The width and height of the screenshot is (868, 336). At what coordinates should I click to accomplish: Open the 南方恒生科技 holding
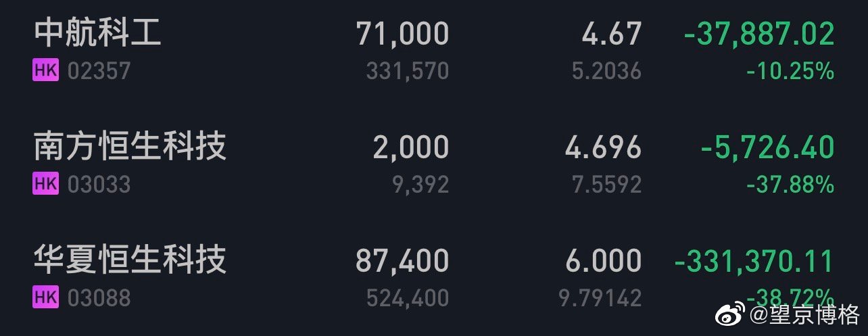(130, 147)
